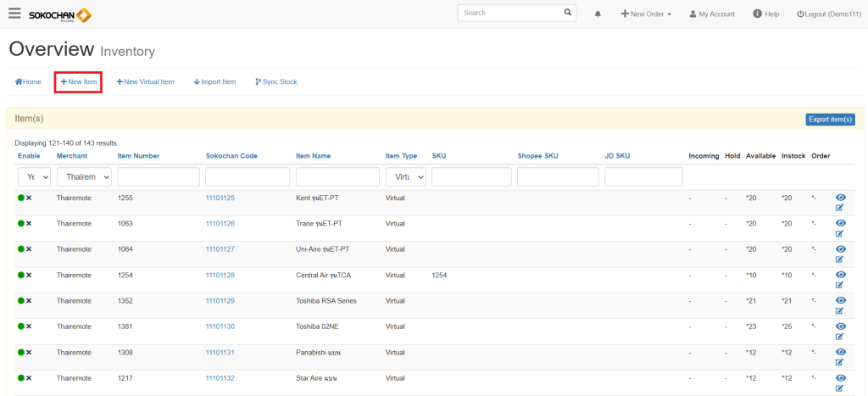The height and width of the screenshot is (396, 868).
Task: Click the notification bell icon
Action: [598, 14]
